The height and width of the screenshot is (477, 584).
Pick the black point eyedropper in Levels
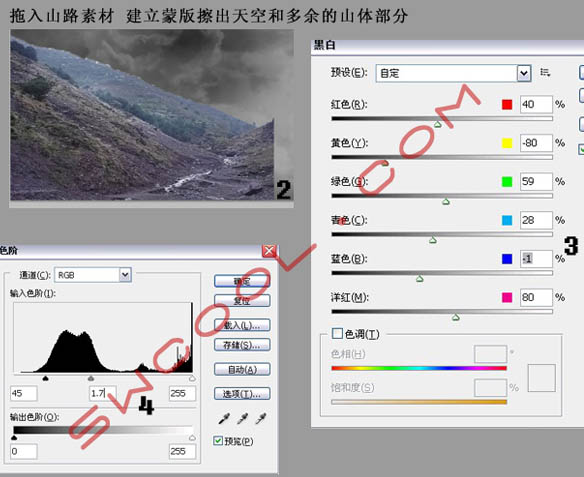(224, 419)
